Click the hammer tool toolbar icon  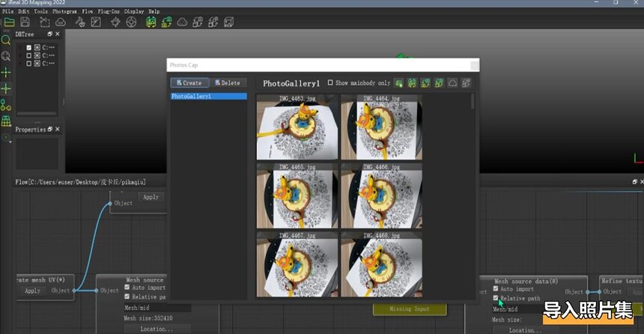pyautogui.click(x=80, y=22)
